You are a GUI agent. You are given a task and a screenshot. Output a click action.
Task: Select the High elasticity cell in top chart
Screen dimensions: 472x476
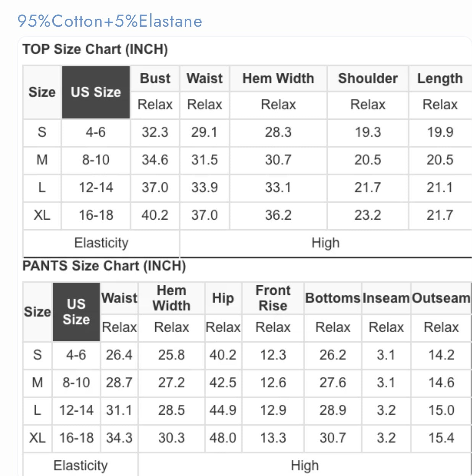coord(325,243)
